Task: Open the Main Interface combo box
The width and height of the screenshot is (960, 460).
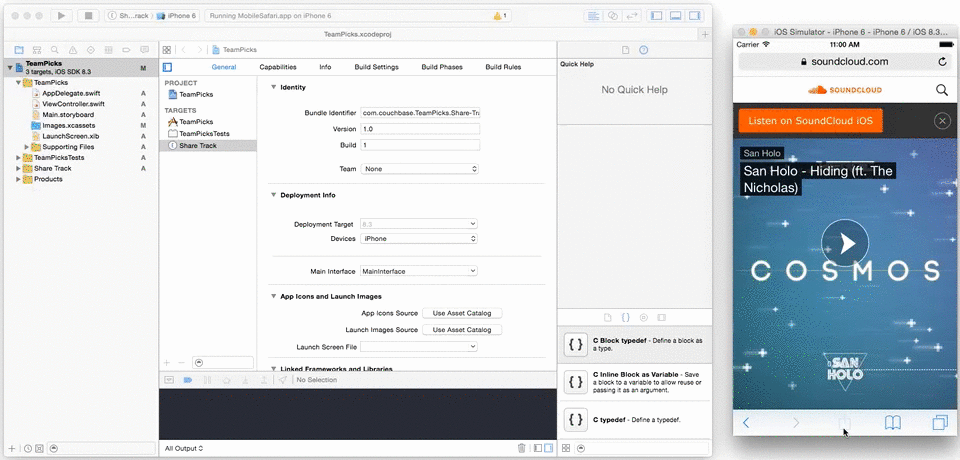Action: (x=419, y=271)
